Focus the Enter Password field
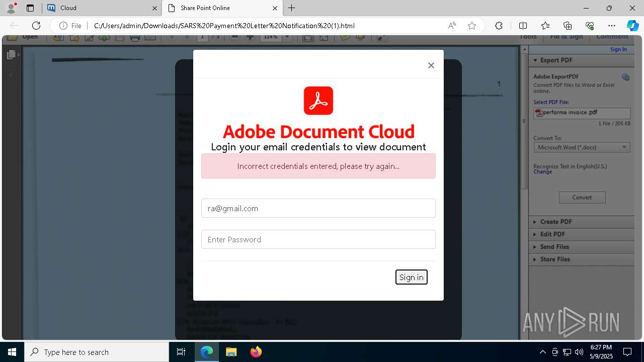 point(318,239)
